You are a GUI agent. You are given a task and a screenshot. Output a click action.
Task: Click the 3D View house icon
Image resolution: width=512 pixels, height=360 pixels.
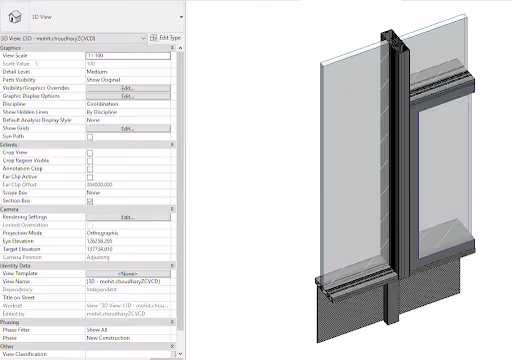tap(15, 17)
